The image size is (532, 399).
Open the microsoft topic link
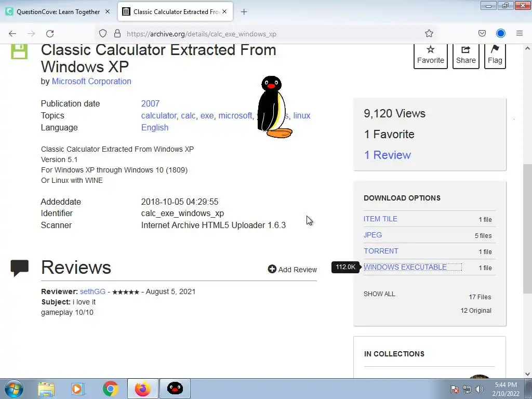pos(235,116)
